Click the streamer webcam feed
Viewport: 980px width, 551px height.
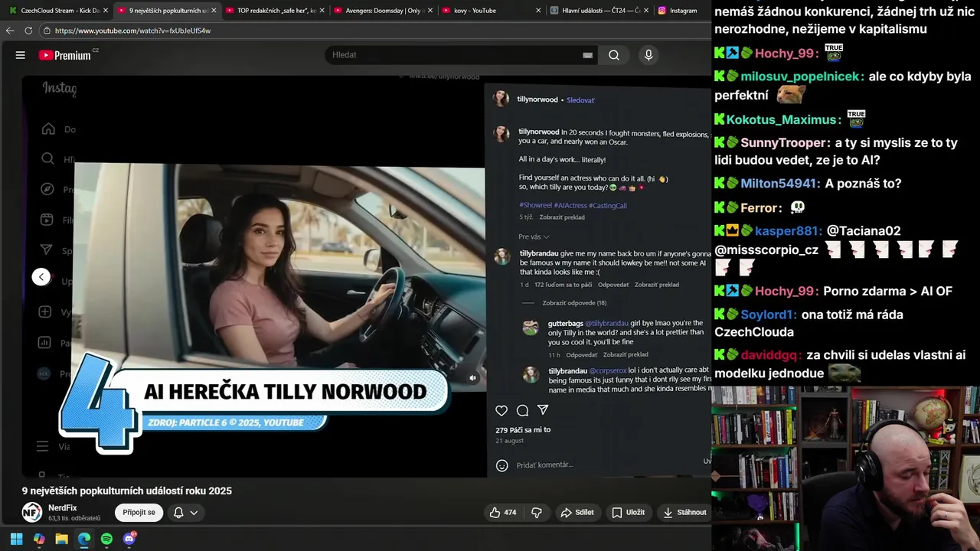pyautogui.click(x=846, y=468)
